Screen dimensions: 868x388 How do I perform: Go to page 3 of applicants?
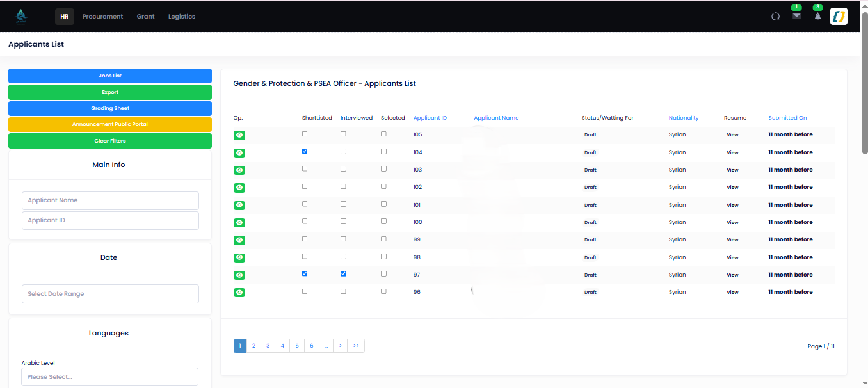[268, 346]
